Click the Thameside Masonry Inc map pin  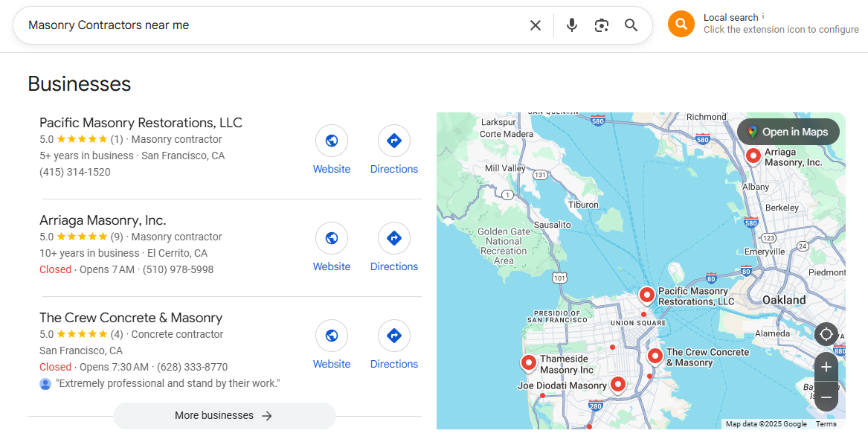coord(529,363)
